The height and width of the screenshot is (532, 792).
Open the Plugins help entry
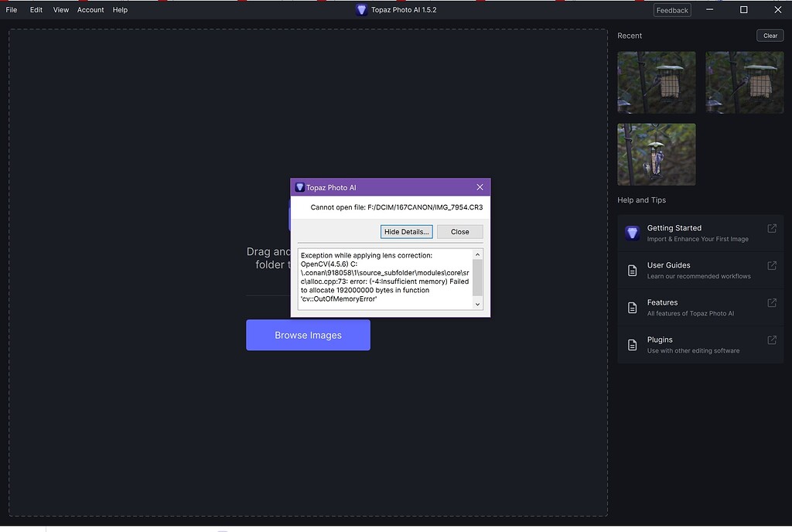pyautogui.click(x=700, y=345)
